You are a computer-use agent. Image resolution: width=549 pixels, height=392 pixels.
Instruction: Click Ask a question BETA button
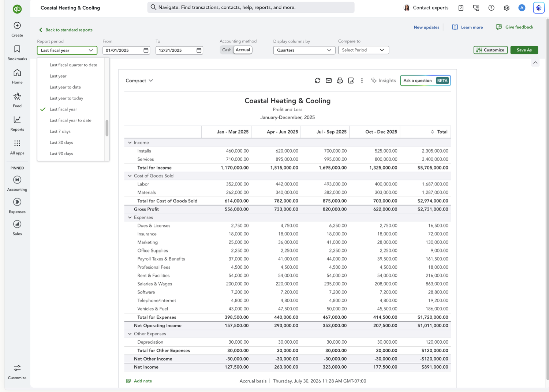point(425,81)
